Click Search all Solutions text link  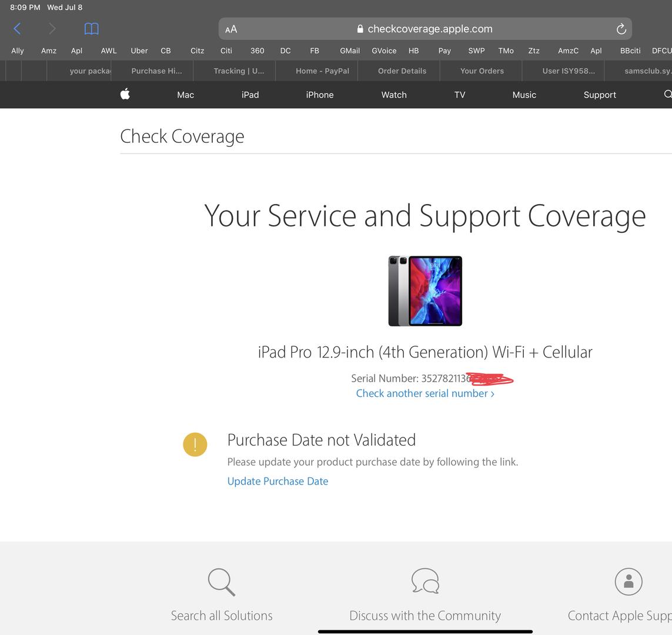pyautogui.click(x=222, y=615)
